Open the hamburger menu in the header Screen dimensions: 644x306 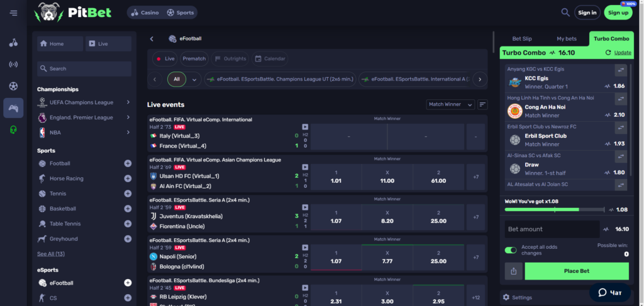(x=13, y=13)
